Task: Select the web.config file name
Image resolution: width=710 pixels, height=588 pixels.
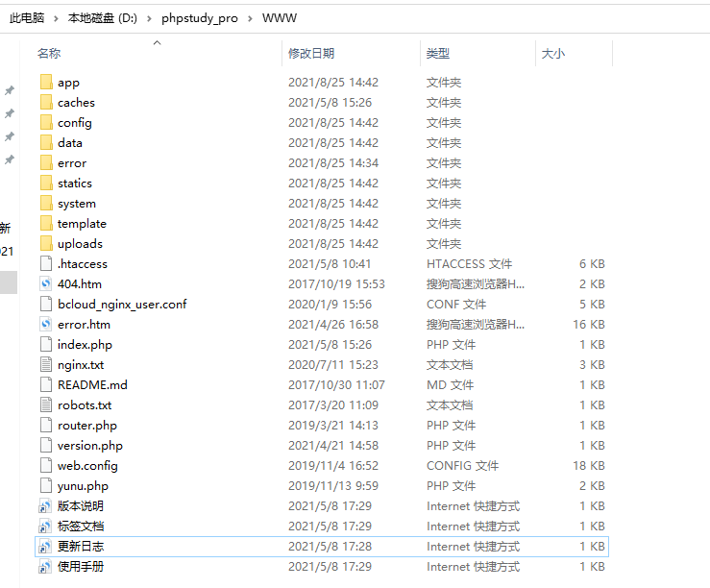Action: tap(87, 466)
